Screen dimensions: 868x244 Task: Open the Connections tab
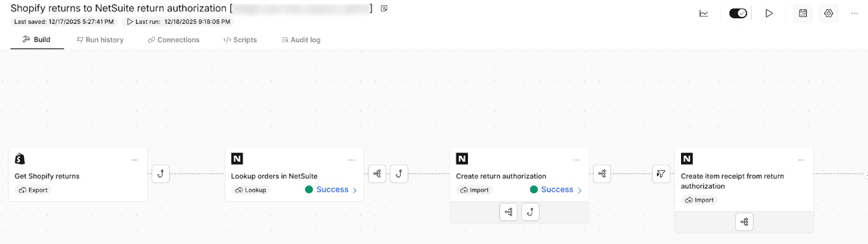click(173, 40)
